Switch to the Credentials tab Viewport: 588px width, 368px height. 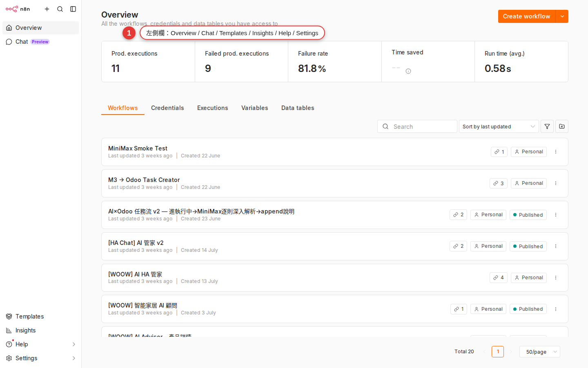(x=167, y=108)
